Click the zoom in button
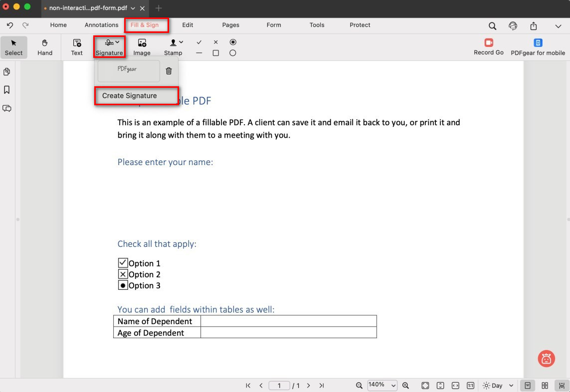 [405, 386]
